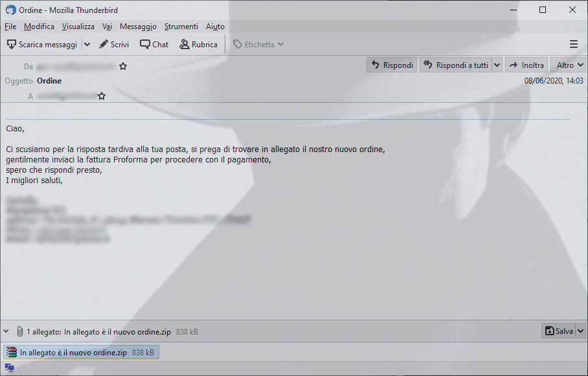The image size is (588, 376).
Task: Open the Messaggio menu
Action: click(138, 27)
